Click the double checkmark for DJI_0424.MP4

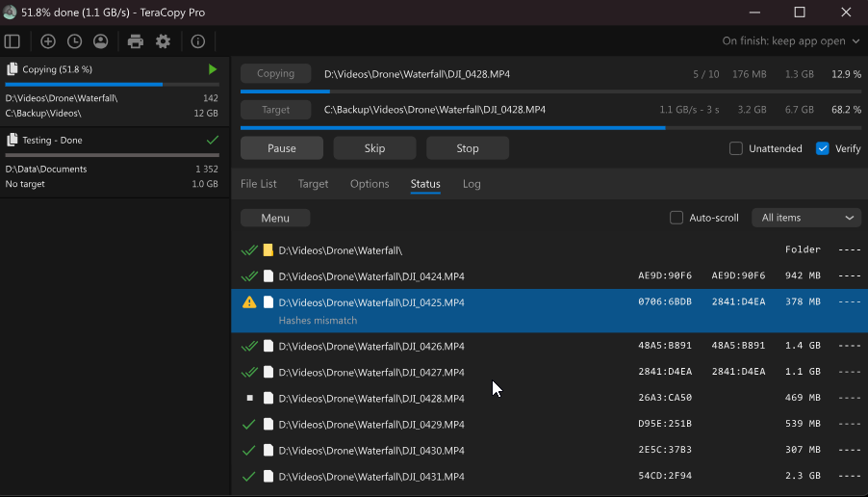[249, 275]
